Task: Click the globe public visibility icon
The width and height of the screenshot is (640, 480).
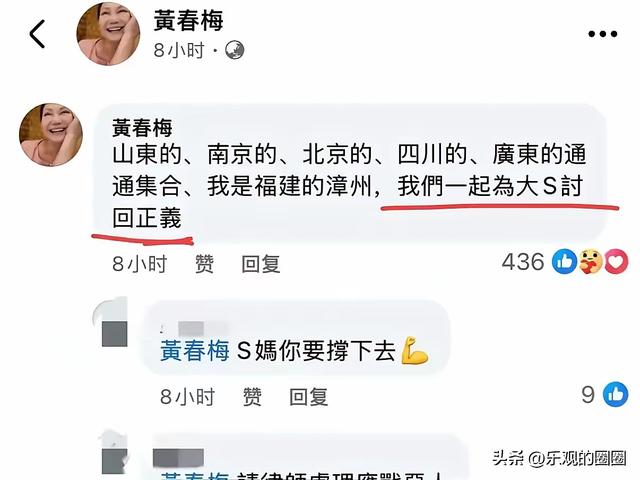Action: (235, 50)
